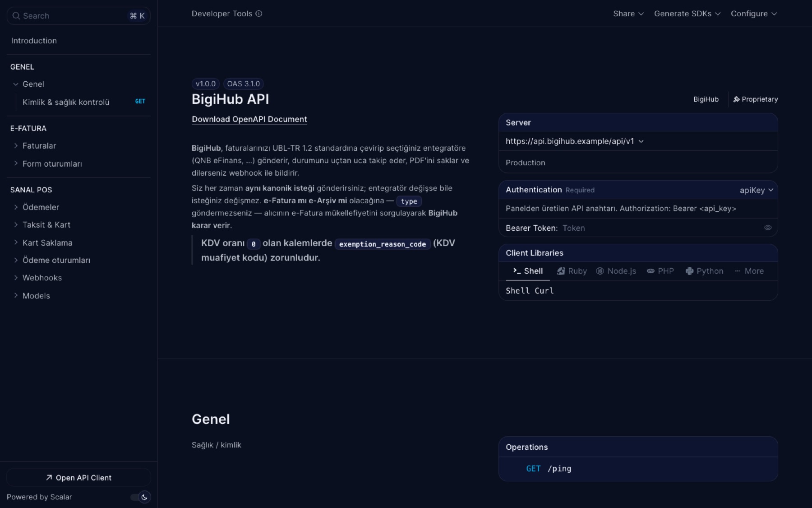Open the Generate SDKs dropdown
The image size is (812, 508).
point(687,14)
